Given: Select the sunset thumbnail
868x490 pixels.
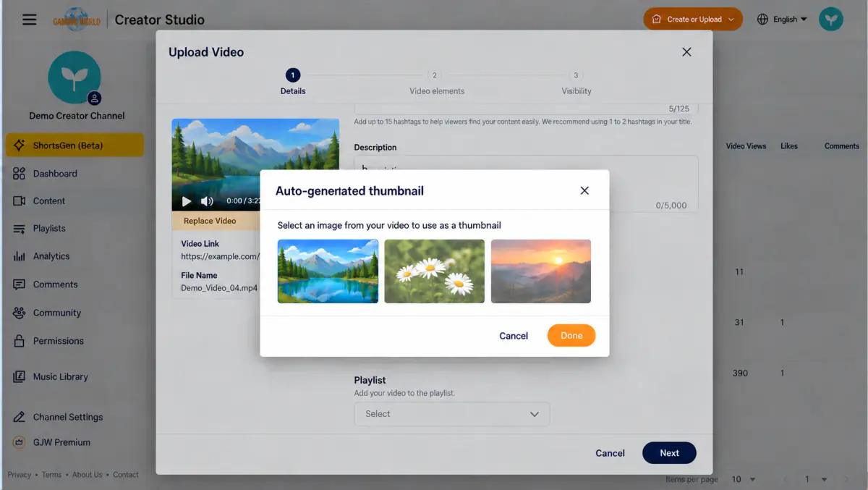Looking at the screenshot, I should (541, 271).
